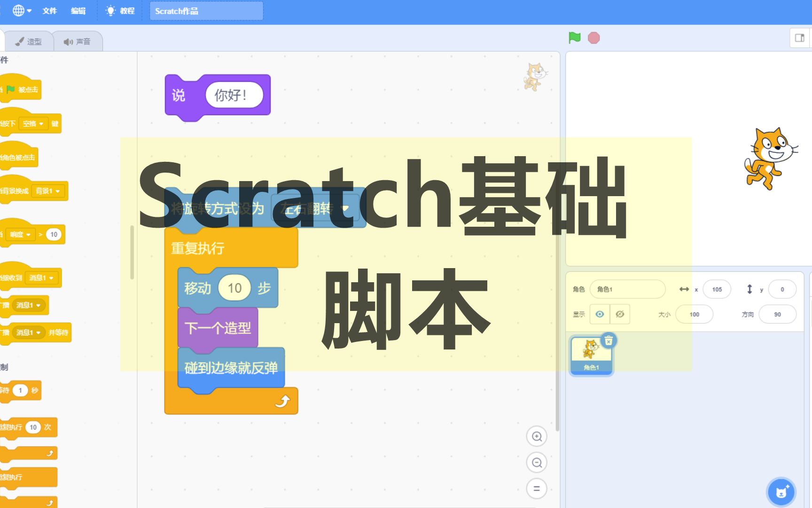Open the 编辑 menu
The width and height of the screenshot is (812, 508).
(78, 11)
